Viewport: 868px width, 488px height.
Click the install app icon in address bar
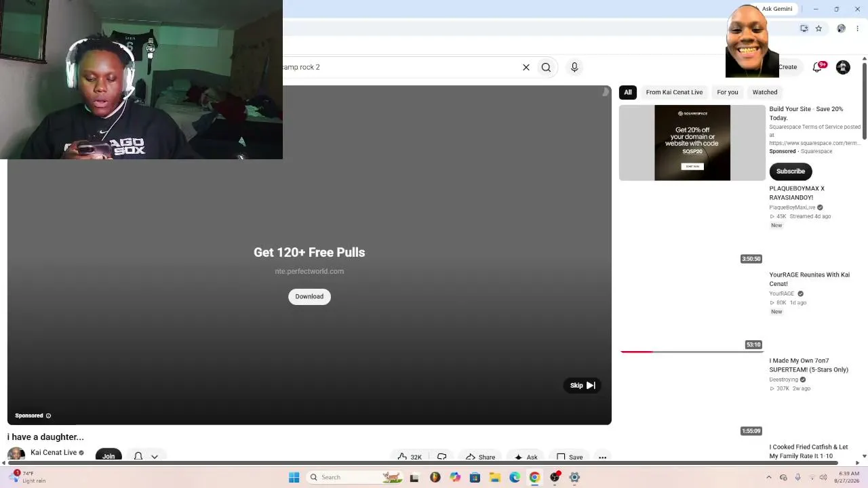point(804,28)
